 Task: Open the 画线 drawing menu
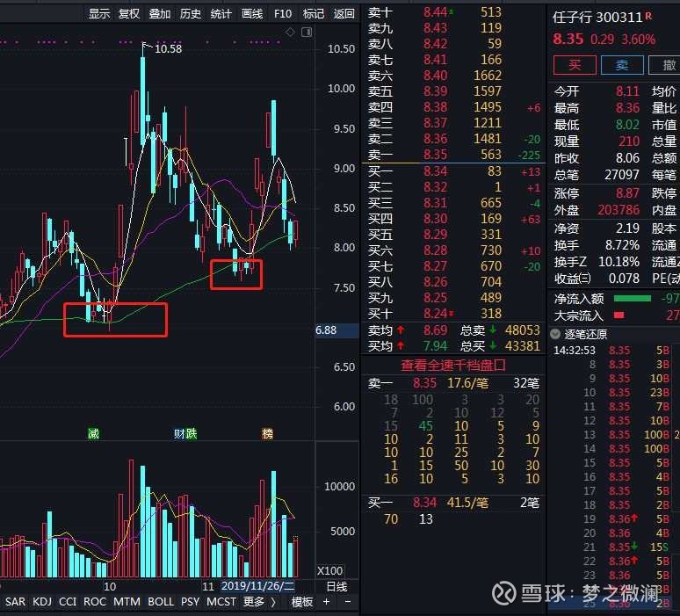(252, 14)
